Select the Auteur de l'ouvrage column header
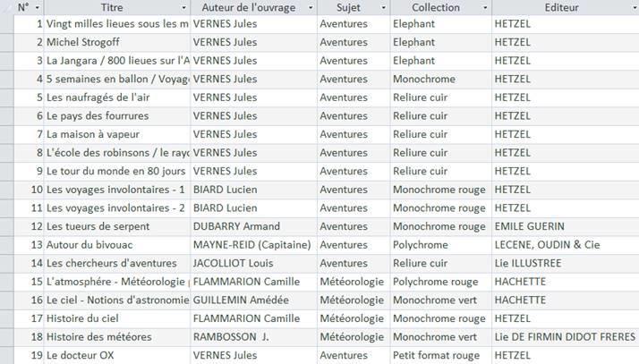This screenshot has width=639, height=364. 254,7
